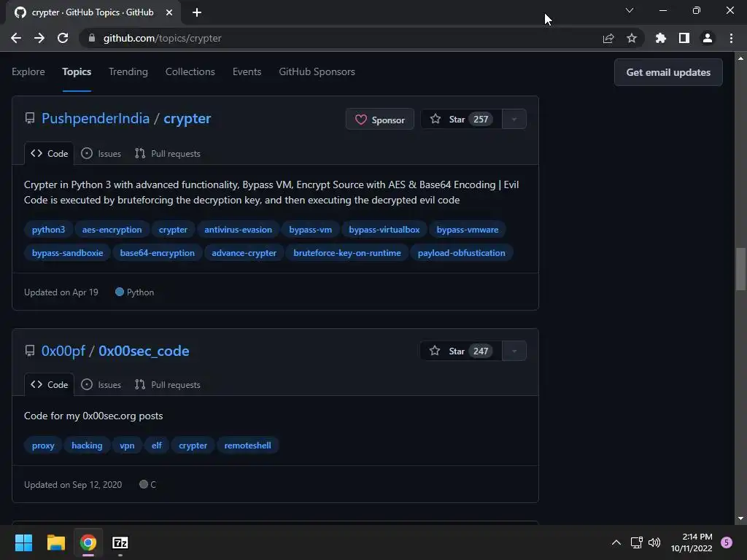Viewport: 747px width, 560px height.
Task: Open the tab search chevron
Action: pyautogui.click(x=630, y=10)
